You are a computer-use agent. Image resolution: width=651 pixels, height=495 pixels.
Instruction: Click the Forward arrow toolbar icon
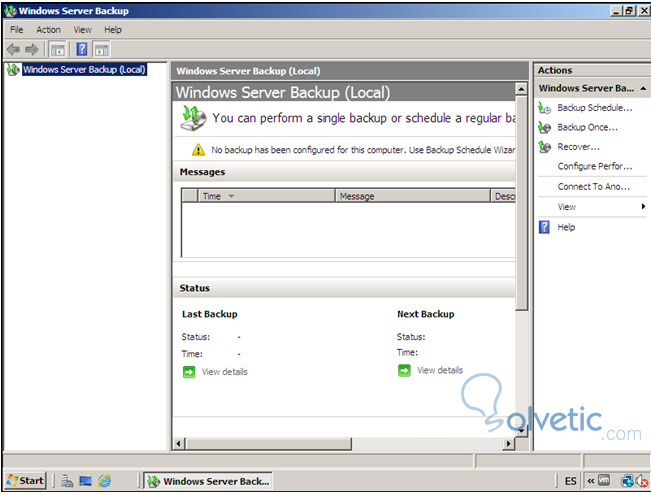tap(32, 50)
